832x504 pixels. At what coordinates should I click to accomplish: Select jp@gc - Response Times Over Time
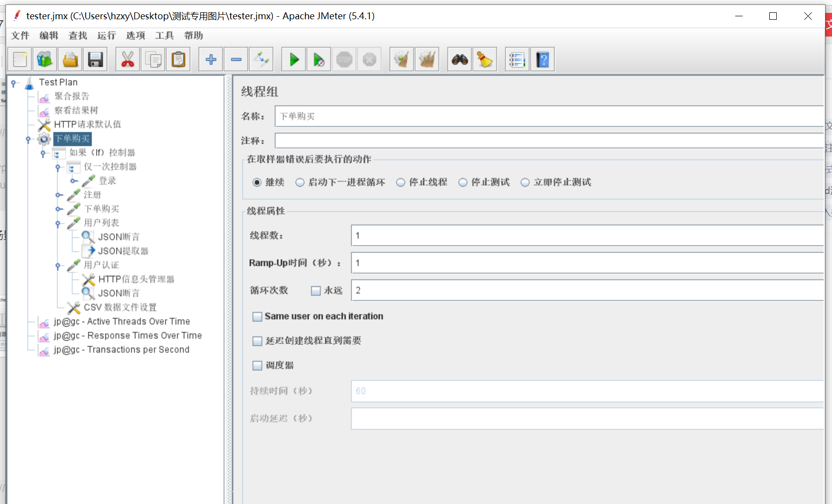pos(128,336)
